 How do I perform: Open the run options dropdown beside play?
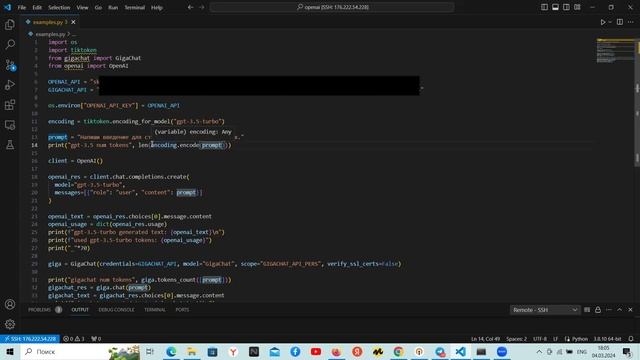pos(610,22)
